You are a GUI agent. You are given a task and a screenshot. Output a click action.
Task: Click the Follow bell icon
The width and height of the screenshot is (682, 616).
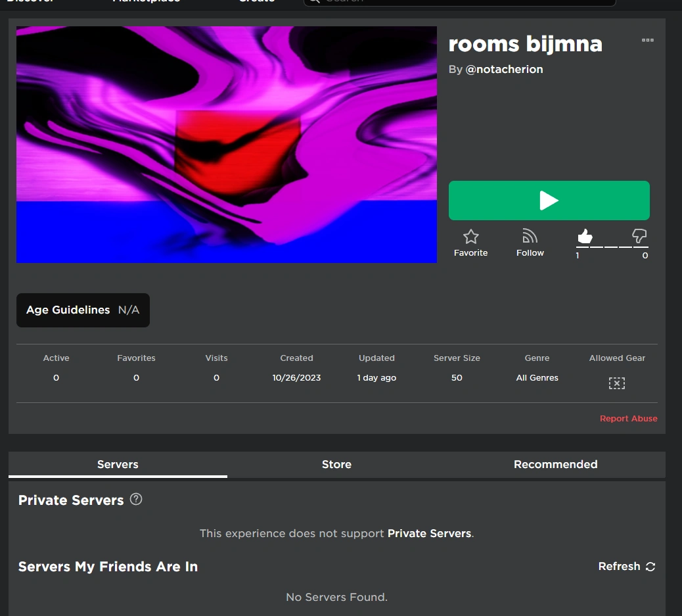click(x=530, y=237)
